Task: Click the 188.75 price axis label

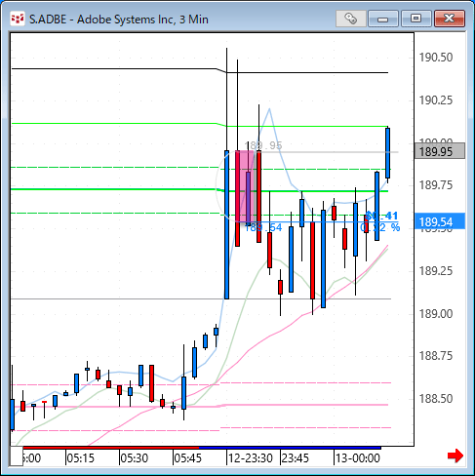Action: click(x=436, y=356)
